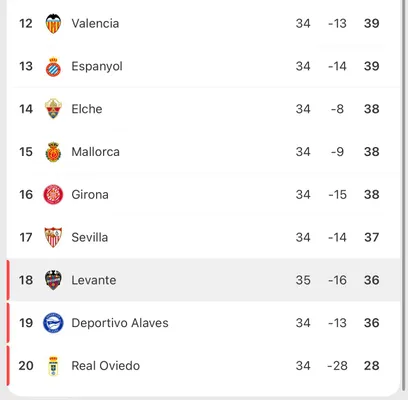This screenshot has height=400, width=408.
Task: Open the Sevilla team name link
Action: coord(90,237)
